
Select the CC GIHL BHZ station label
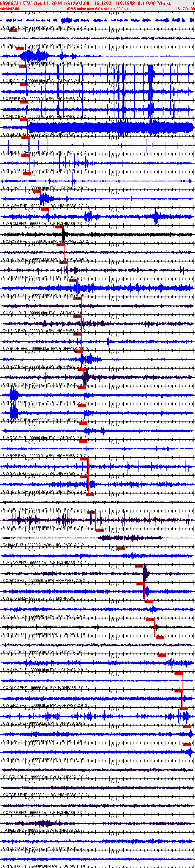45,313
